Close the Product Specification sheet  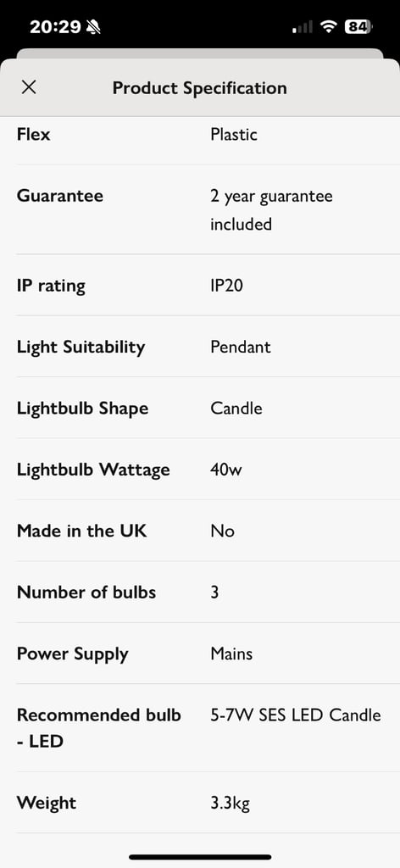click(28, 87)
